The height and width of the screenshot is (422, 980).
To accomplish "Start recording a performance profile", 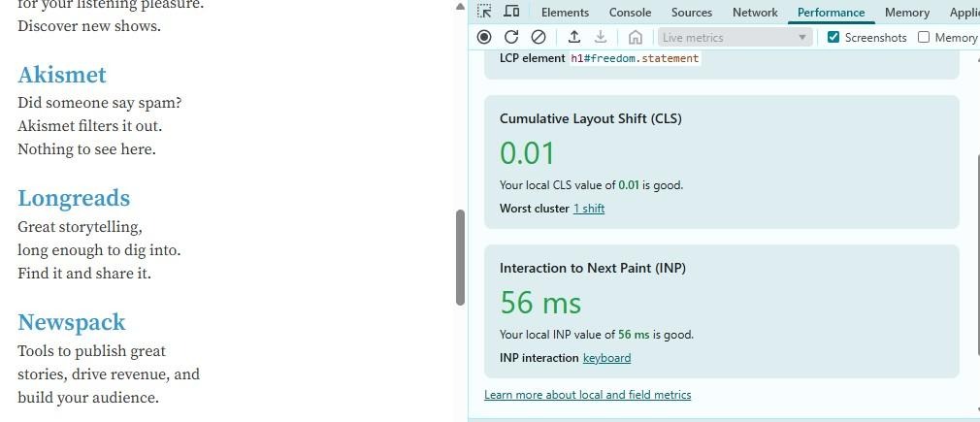I will tap(484, 38).
